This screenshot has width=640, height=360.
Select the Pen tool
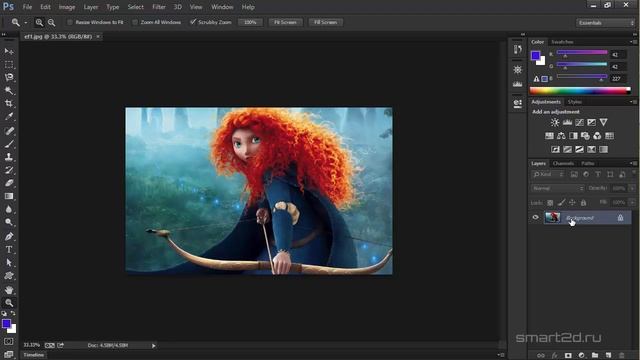[9, 236]
